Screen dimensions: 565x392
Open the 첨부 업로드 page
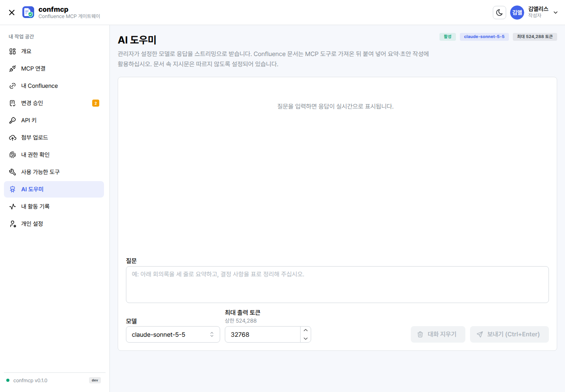54,138
